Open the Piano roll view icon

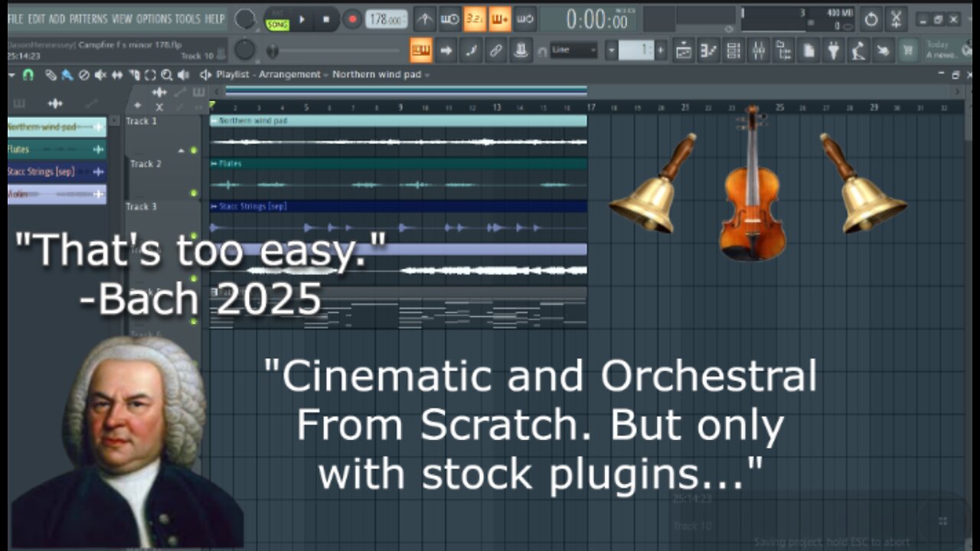coord(708,51)
